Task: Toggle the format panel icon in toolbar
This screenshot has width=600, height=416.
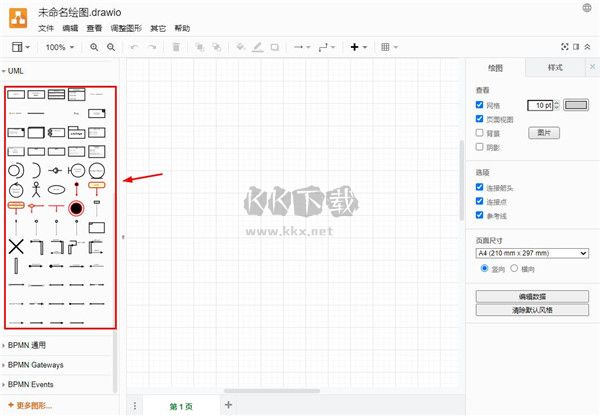Action: (576, 47)
